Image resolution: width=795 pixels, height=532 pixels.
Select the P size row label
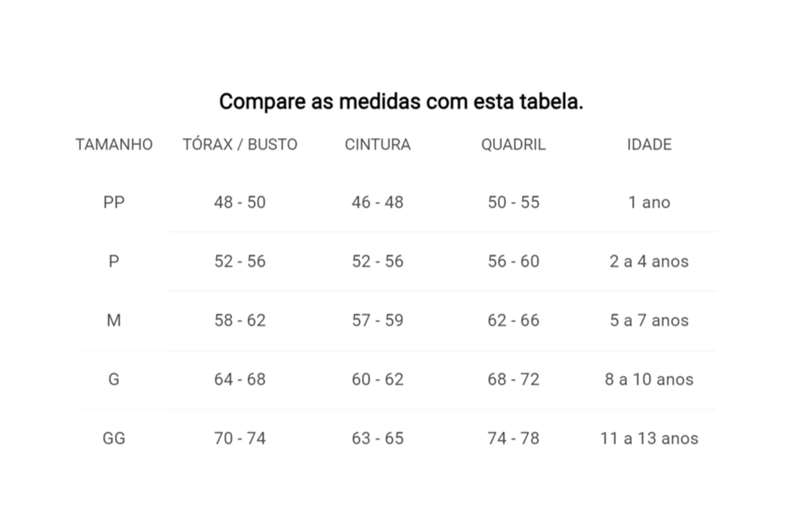pos(114,261)
